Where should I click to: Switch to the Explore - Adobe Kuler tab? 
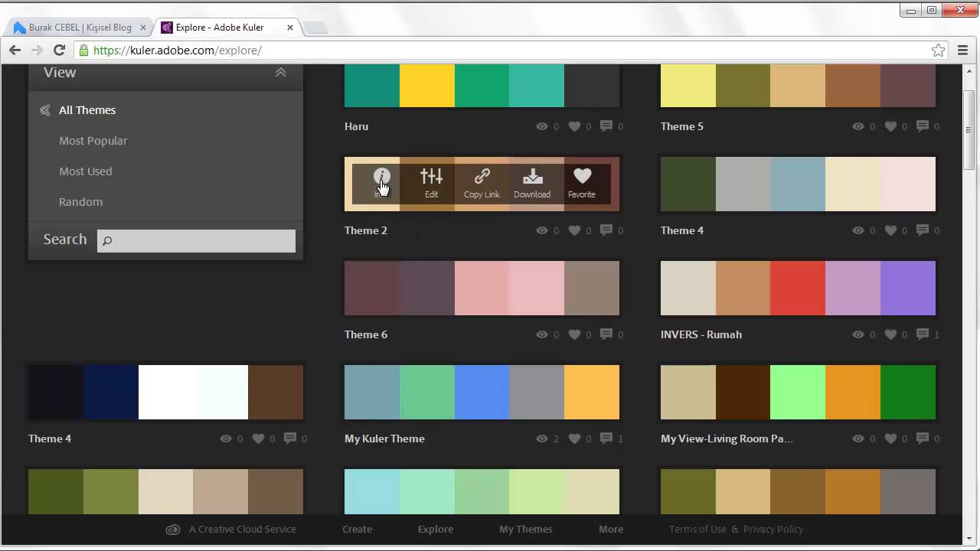(222, 28)
